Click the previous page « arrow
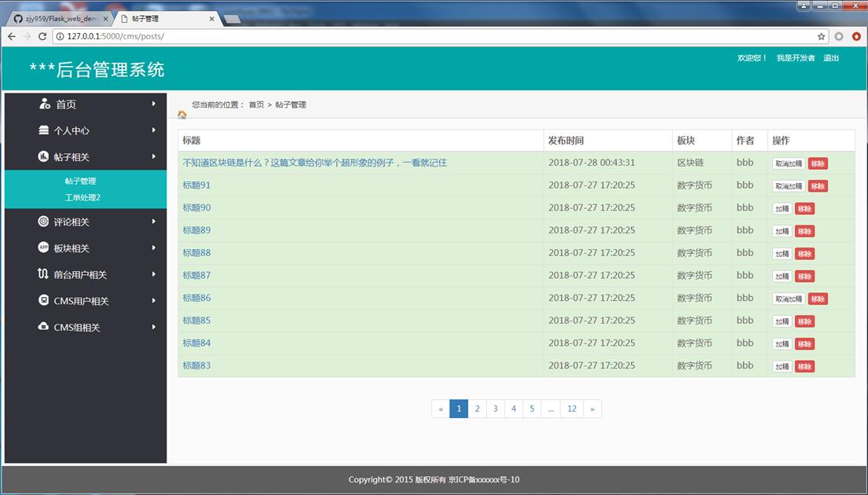The height and width of the screenshot is (495, 868). tap(441, 409)
